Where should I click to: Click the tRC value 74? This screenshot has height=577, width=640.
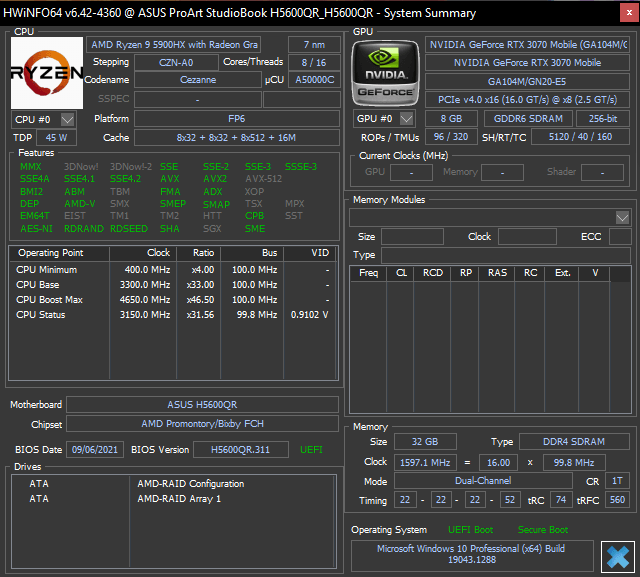click(561, 500)
